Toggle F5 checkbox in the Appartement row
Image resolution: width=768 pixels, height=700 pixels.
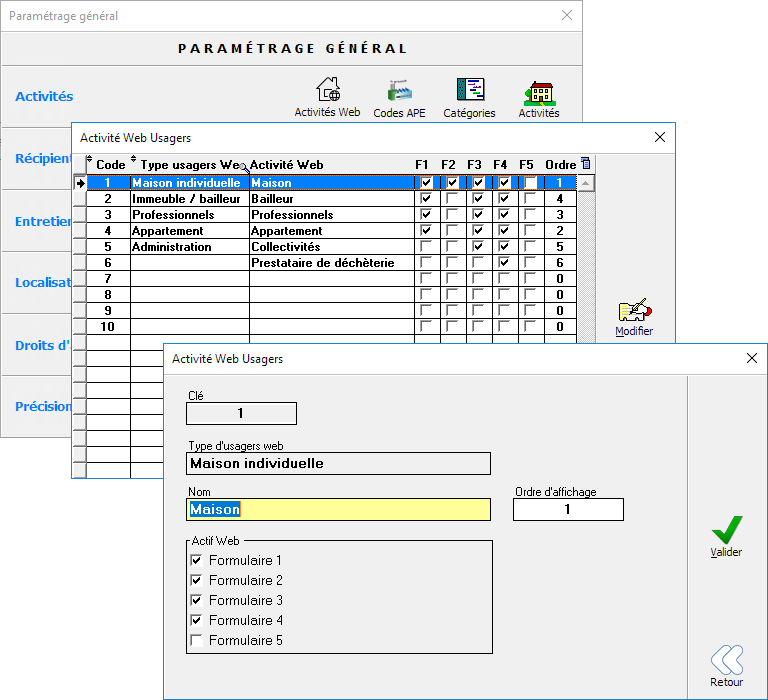tap(530, 230)
